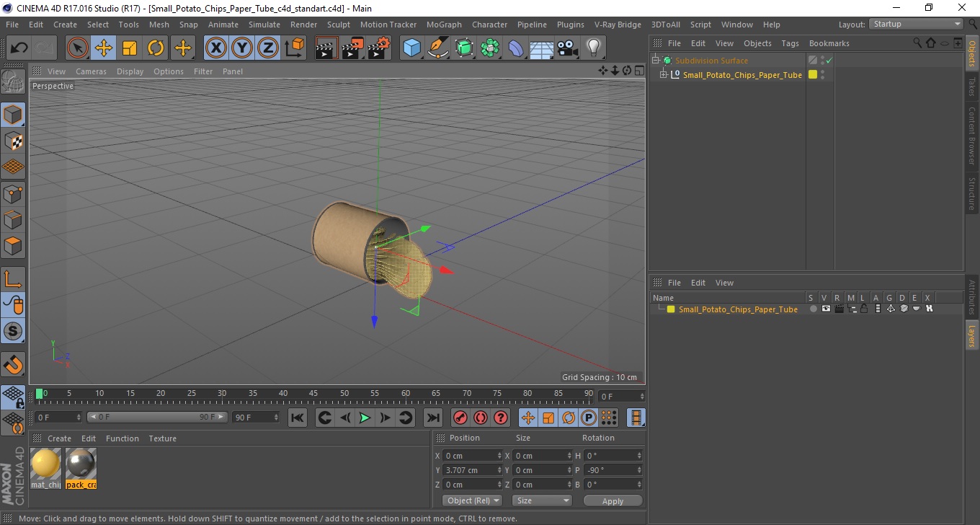Toggle viewport Solo S button
Image resolution: width=980 pixels, height=525 pixels.
click(x=13, y=331)
